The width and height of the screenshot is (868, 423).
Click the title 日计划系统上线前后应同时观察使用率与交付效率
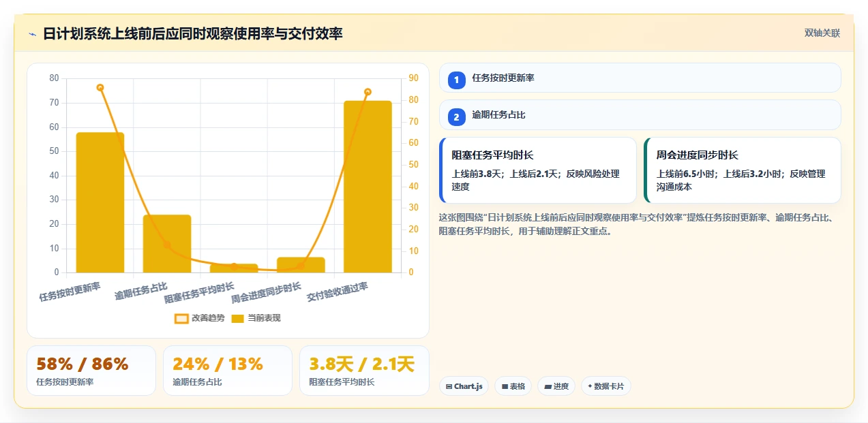[x=193, y=33]
